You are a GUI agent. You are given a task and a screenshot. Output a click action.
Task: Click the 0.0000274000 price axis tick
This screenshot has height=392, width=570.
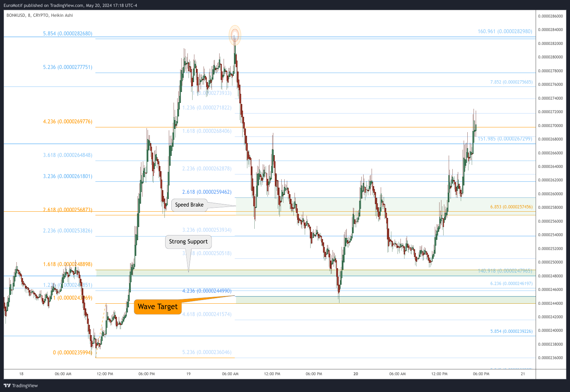[550, 98]
